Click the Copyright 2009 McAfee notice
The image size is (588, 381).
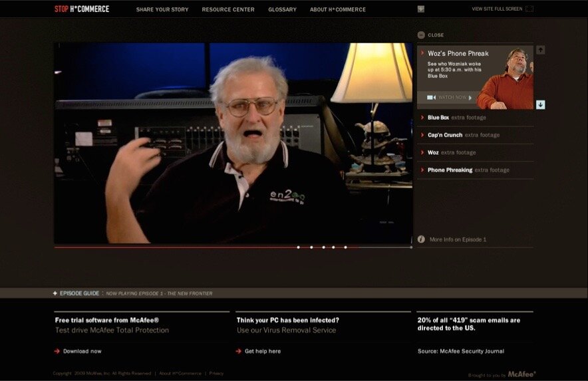(102, 374)
